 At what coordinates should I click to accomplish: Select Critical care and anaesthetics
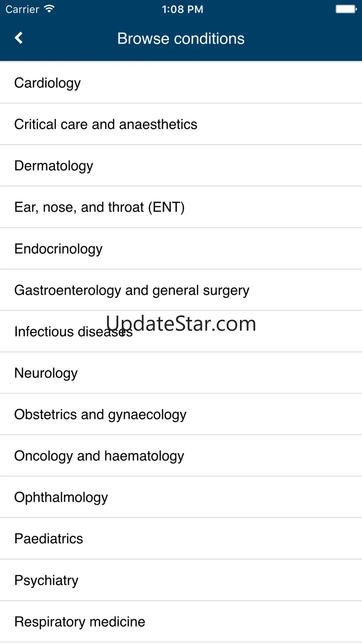tap(106, 124)
